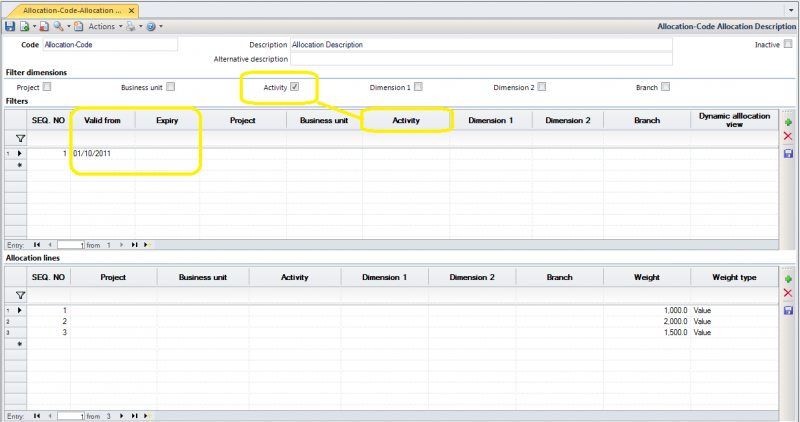Screen dimensions: 800x422
Task: Click the Code input field
Action: [x=110, y=44]
